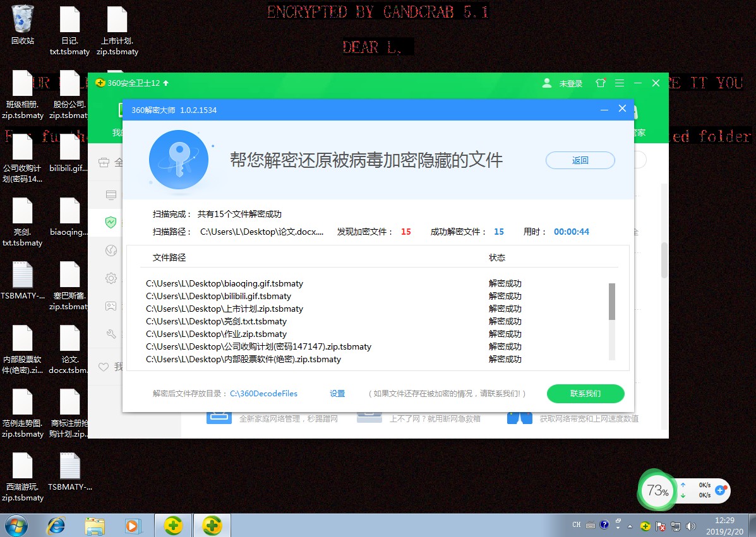
Task: Click the 360安全卫士 logo in the title bar
Action: [100, 83]
